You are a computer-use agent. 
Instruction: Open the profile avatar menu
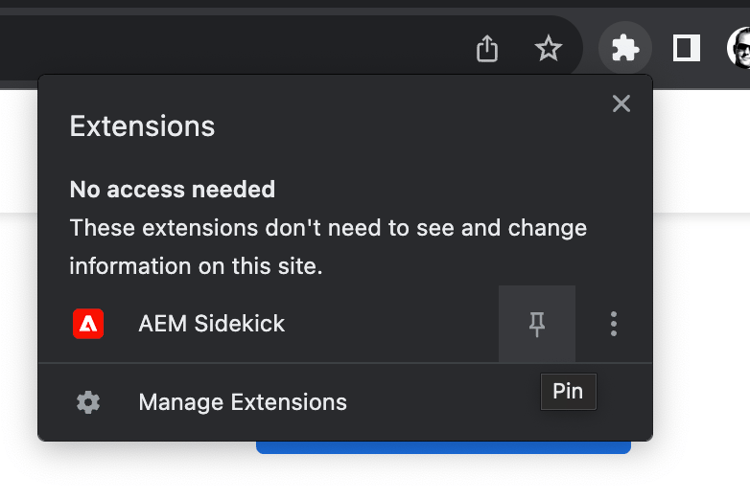pos(739,48)
